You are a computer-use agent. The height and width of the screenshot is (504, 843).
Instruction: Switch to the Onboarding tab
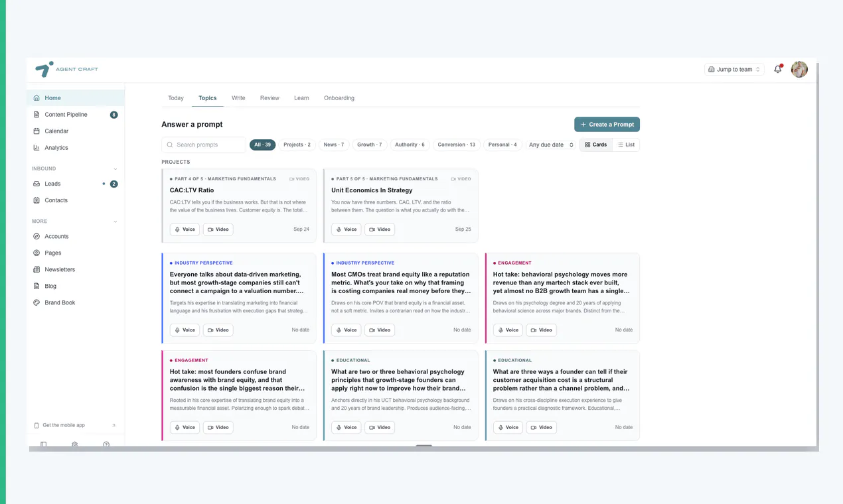click(339, 98)
